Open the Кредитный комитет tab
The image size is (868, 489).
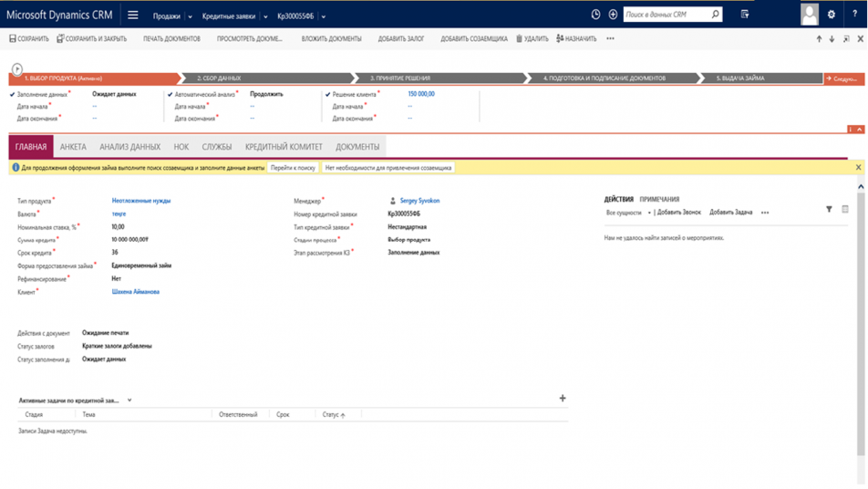[284, 147]
